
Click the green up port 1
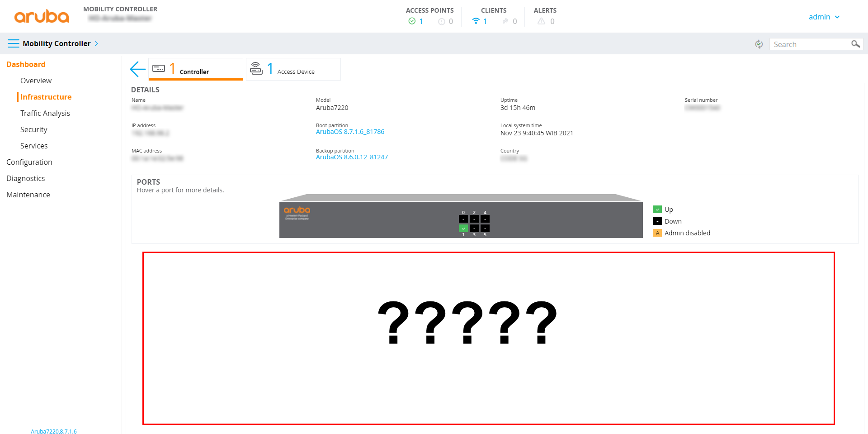pos(463,229)
